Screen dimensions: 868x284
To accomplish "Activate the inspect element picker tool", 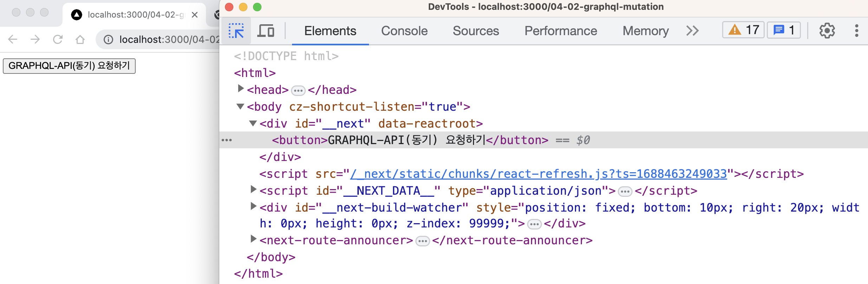I will pos(236,31).
